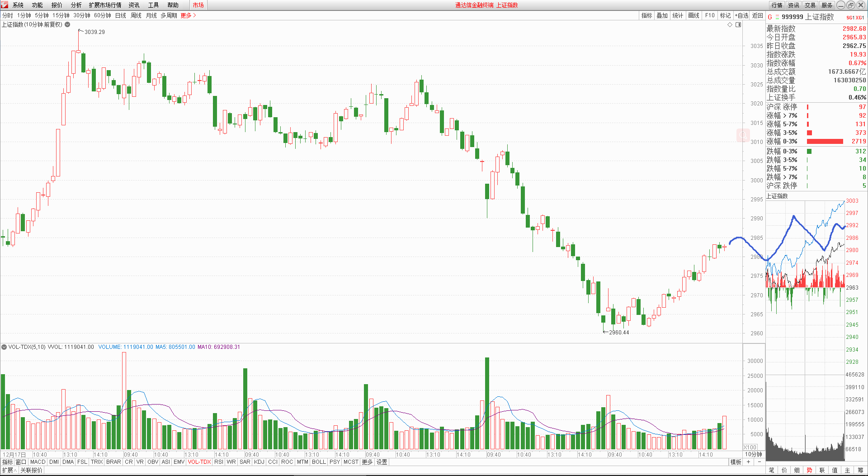This screenshot has width=868, height=476.
Task: Toggle the side panel icon beside the diamond
Action: [x=738, y=25]
